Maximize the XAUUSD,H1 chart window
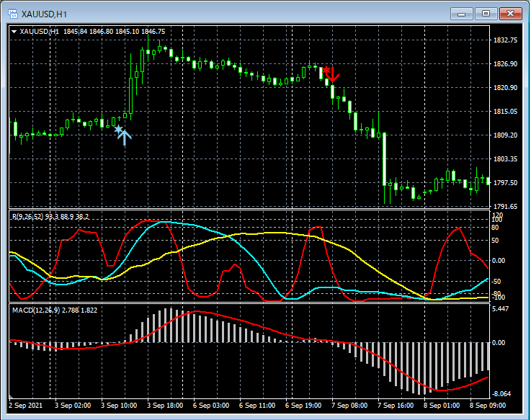 (x=486, y=13)
